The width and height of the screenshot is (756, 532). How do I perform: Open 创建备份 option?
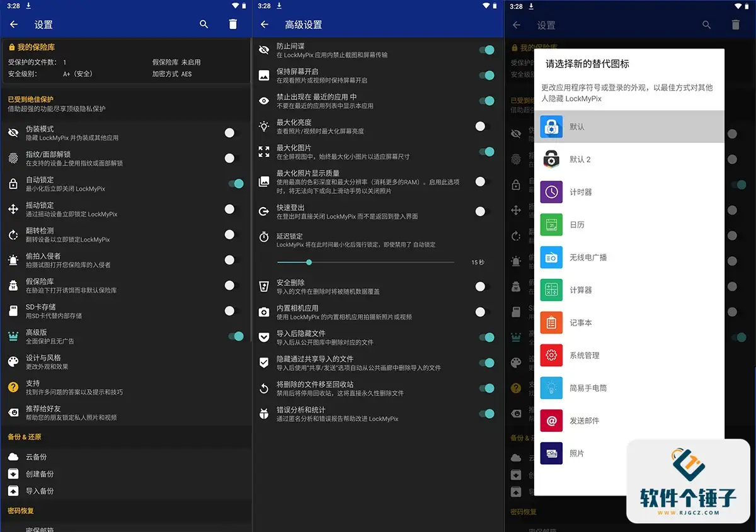coord(126,474)
